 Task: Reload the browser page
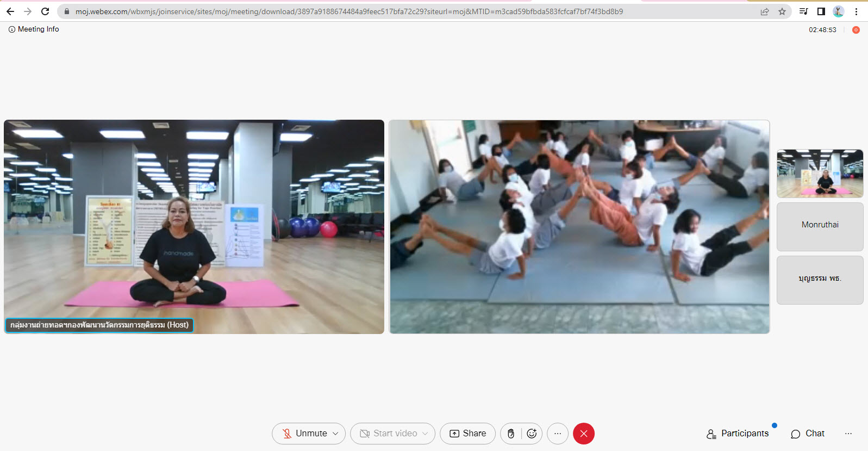tap(45, 11)
